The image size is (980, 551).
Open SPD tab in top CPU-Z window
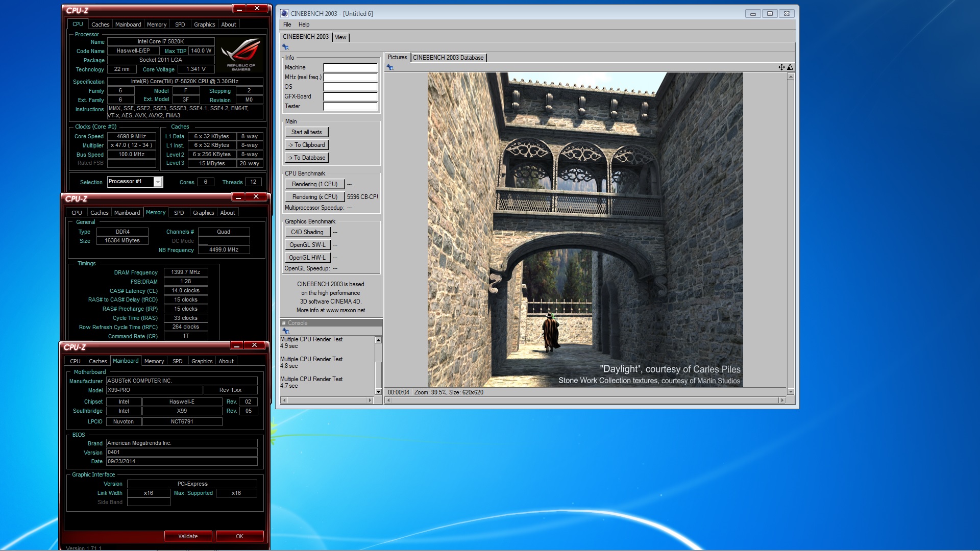tap(180, 24)
